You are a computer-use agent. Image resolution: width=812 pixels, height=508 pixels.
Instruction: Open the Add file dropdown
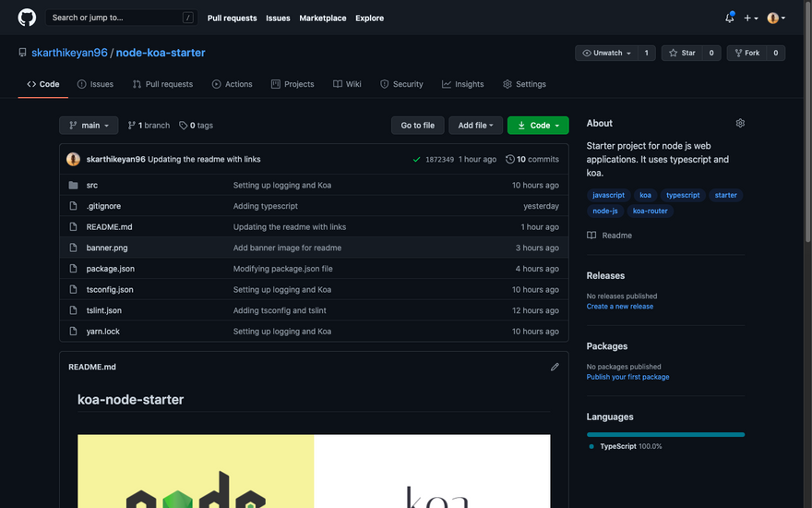[475, 126]
